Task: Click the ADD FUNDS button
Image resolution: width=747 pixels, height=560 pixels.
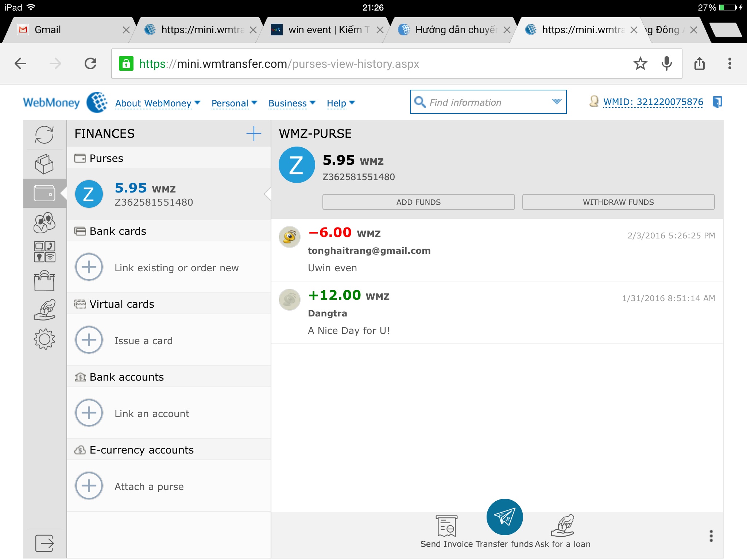Action: [418, 202]
